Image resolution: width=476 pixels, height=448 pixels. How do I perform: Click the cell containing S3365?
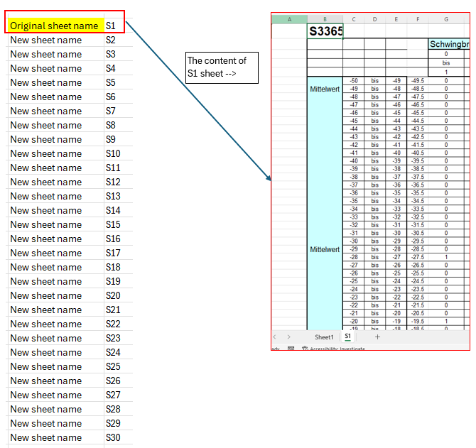325,31
